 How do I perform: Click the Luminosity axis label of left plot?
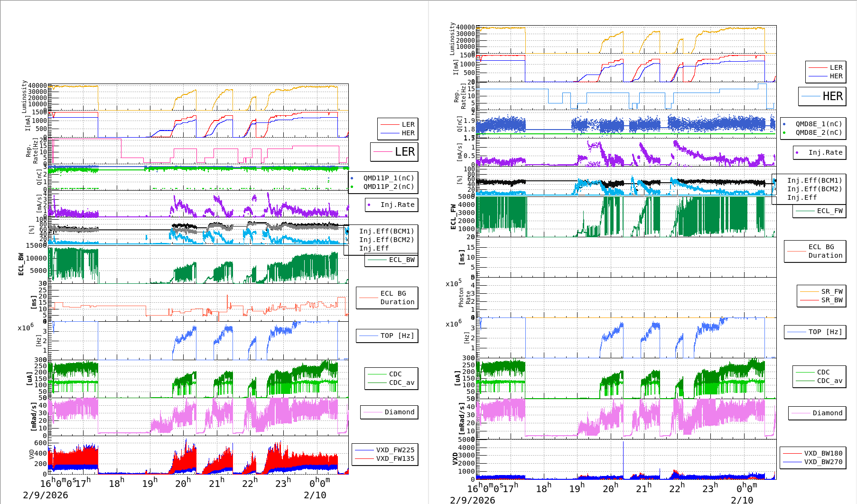click(24, 96)
